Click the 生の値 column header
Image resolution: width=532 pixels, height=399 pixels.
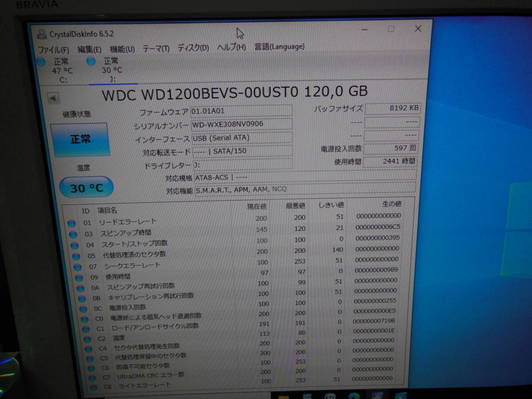(391, 203)
